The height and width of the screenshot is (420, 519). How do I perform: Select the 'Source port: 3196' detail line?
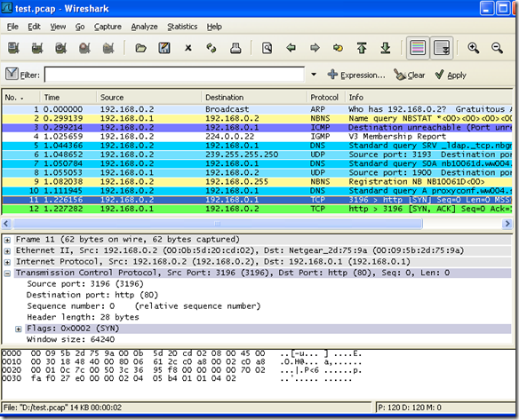click(85, 284)
